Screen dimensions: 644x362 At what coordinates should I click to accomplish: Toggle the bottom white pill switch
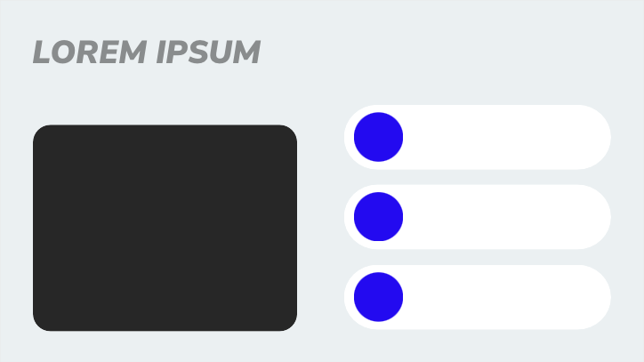point(477,297)
